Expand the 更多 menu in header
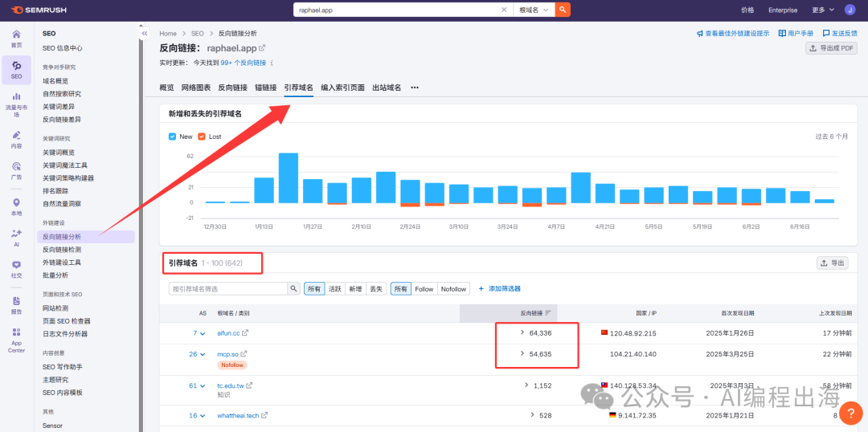The width and height of the screenshot is (868, 432). (x=822, y=10)
